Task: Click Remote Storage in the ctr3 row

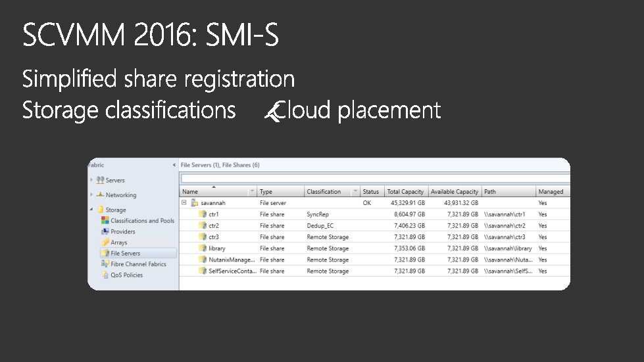Action: pyautogui.click(x=328, y=237)
